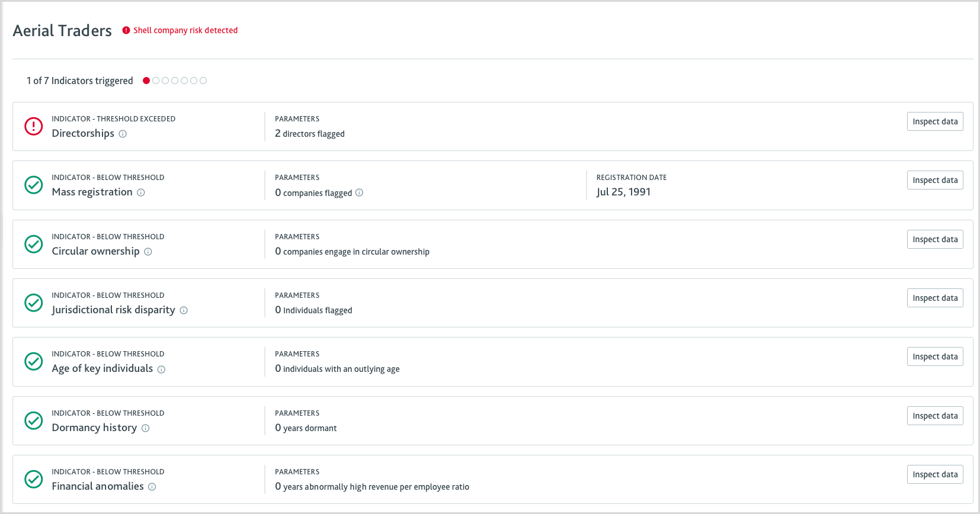Inspect data for Directorships indicator
This screenshot has height=514, width=980.
(x=935, y=121)
